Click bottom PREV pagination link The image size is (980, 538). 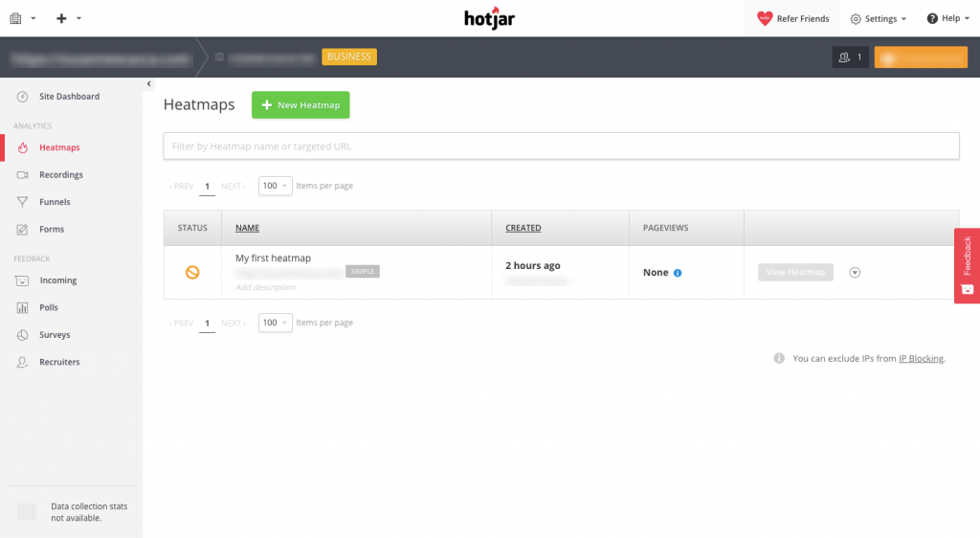181,323
